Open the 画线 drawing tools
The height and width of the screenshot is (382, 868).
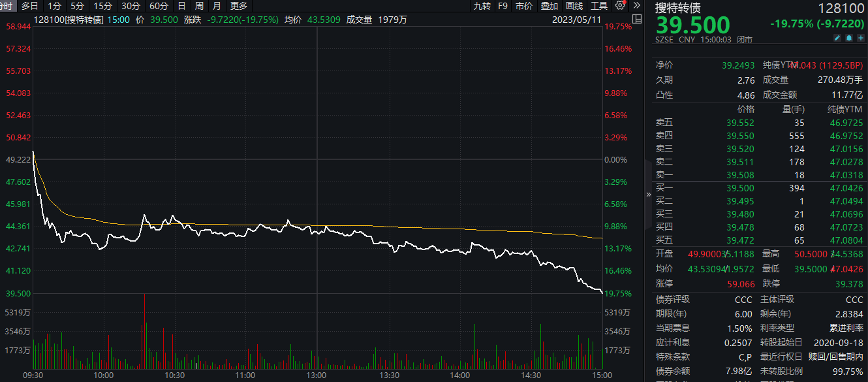coord(574,6)
